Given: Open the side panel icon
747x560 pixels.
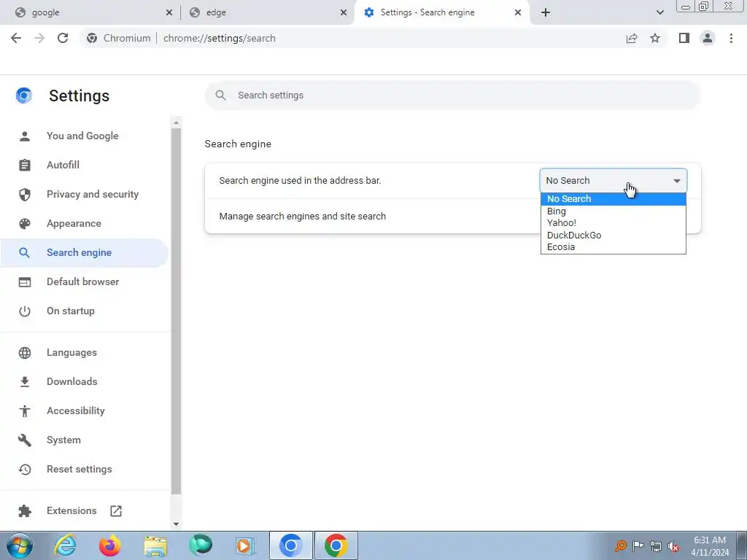Looking at the screenshot, I should click(684, 38).
